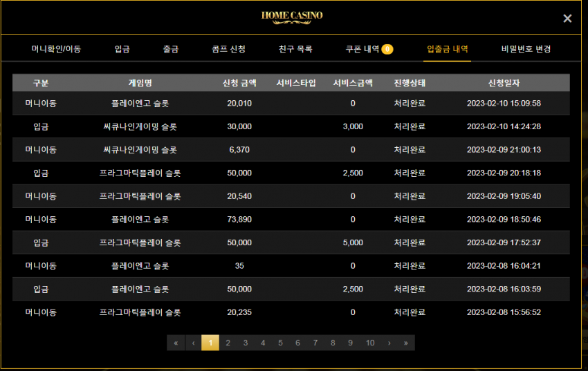Click the 서비스타입 column header
The width and height of the screenshot is (588, 371).
click(296, 83)
